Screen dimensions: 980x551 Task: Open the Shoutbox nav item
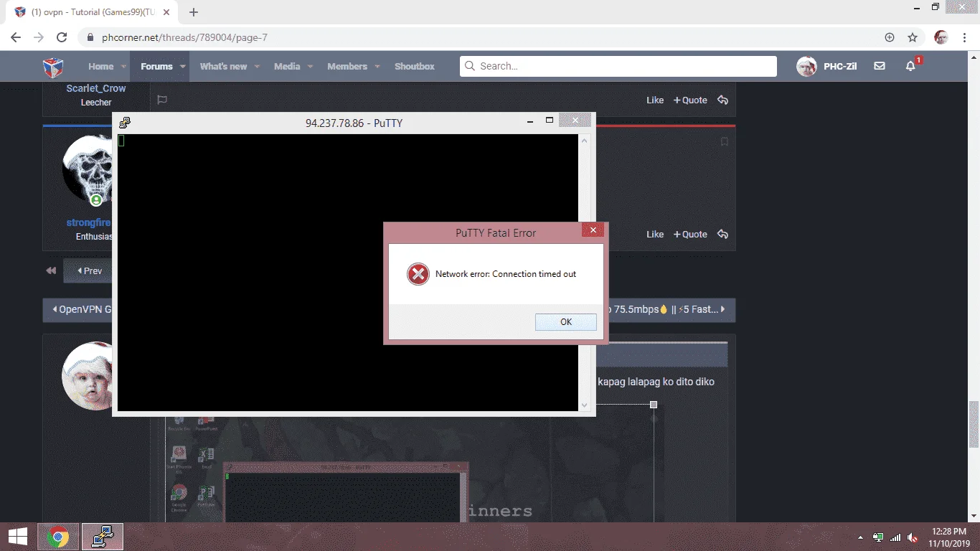(415, 66)
